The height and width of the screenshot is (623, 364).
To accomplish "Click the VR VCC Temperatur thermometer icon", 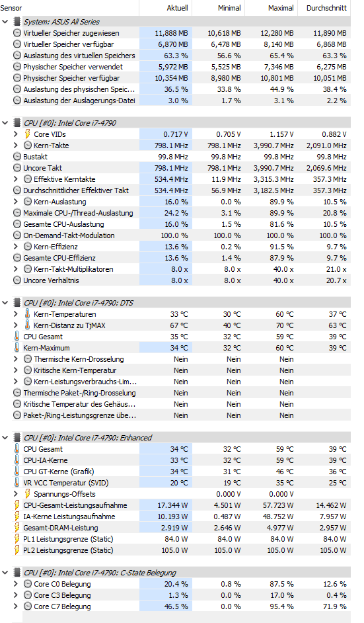I will [17, 483].
